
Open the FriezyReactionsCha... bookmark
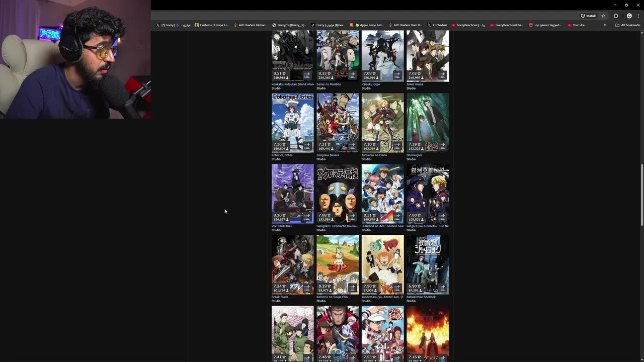pyautogui.click(x=507, y=25)
